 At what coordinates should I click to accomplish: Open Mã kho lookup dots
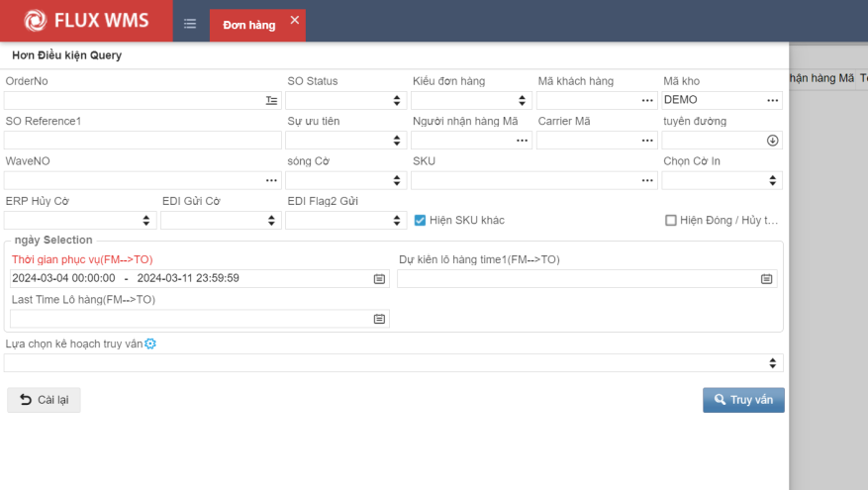coord(772,100)
